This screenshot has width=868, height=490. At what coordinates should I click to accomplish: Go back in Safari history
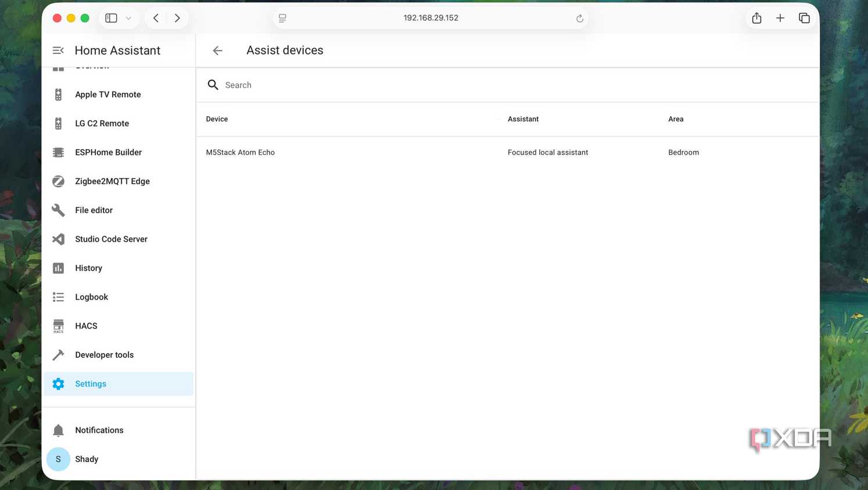[x=156, y=18]
